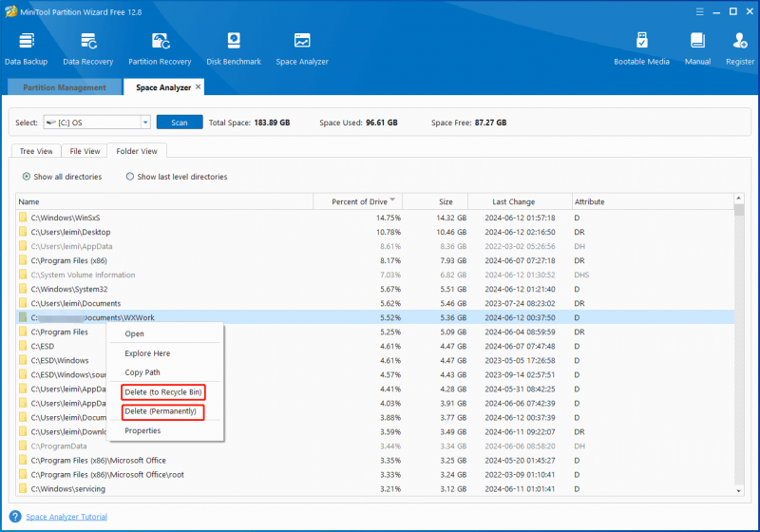Open the Bootable Media builder
Viewport: 760px width, 532px height.
click(641, 49)
